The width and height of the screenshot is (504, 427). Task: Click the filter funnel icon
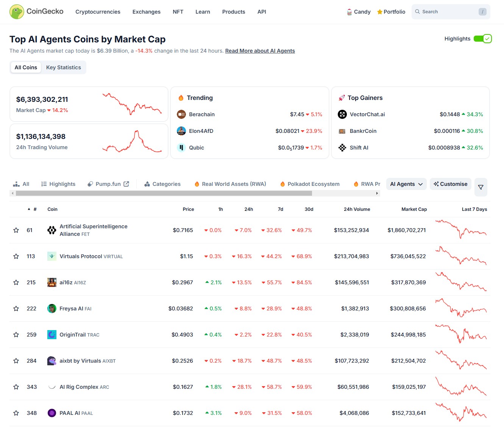[x=481, y=187]
